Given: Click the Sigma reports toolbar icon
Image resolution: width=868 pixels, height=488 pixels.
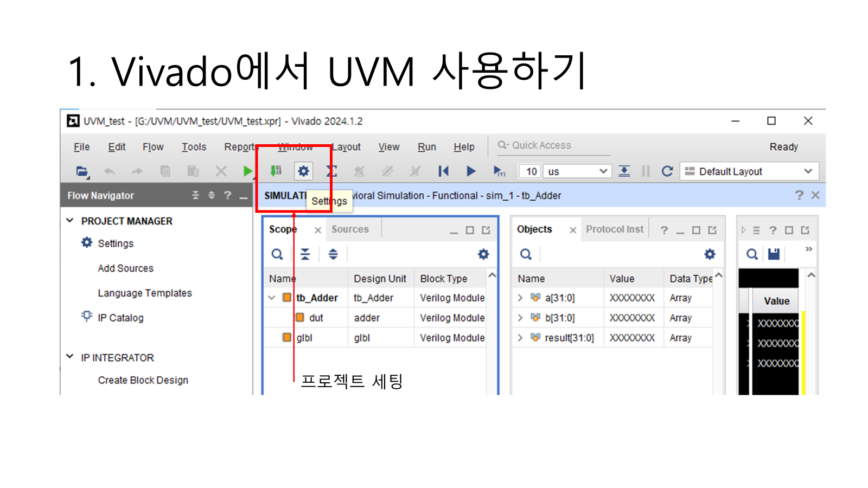Looking at the screenshot, I should (331, 171).
